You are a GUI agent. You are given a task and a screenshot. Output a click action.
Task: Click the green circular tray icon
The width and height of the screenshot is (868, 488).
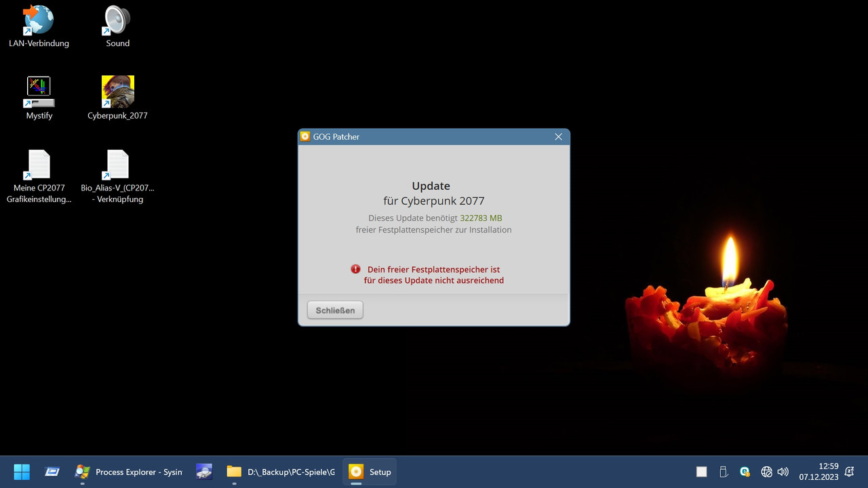coord(745,472)
